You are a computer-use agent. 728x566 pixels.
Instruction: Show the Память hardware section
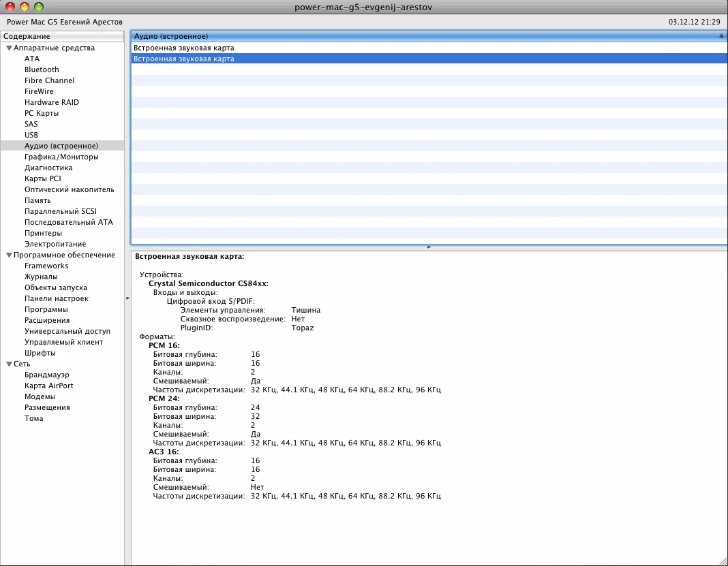click(x=37, y=200)
